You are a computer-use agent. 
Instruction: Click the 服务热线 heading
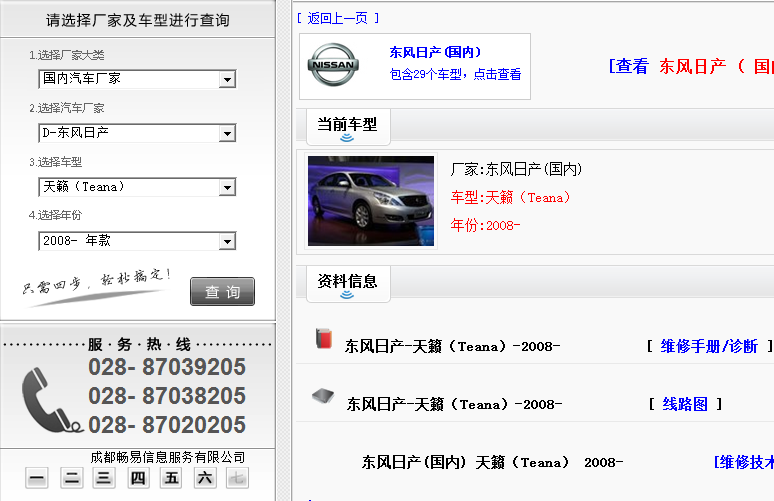tap(140, 345)
